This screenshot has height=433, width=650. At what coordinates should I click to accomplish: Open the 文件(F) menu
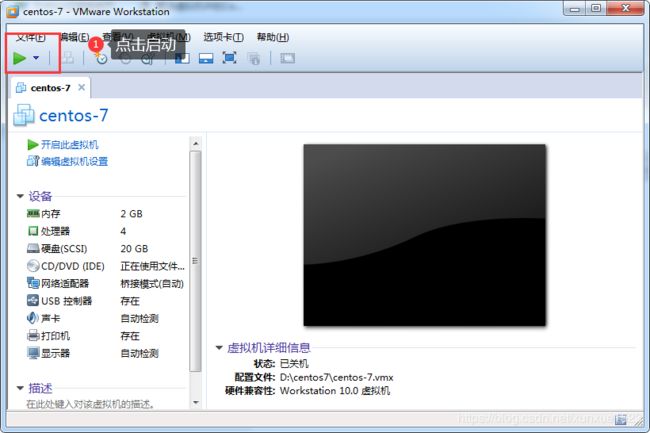(30, 37)
